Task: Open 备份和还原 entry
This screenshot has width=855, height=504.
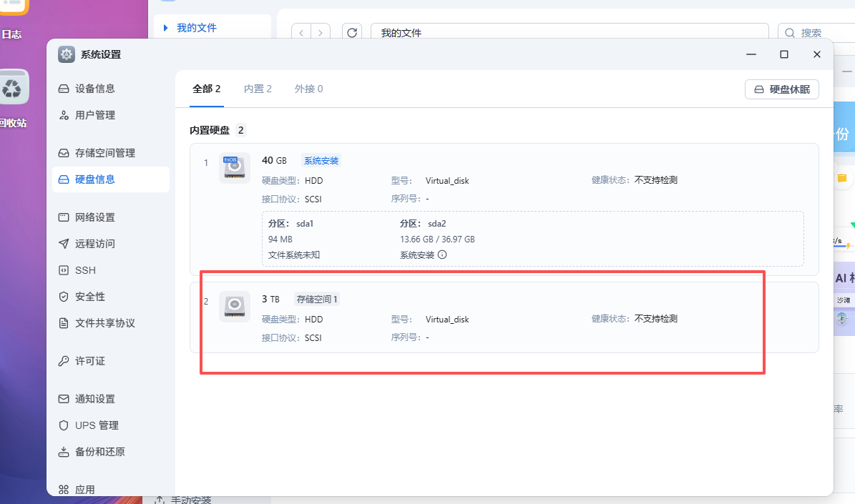Action: point(111,452)
